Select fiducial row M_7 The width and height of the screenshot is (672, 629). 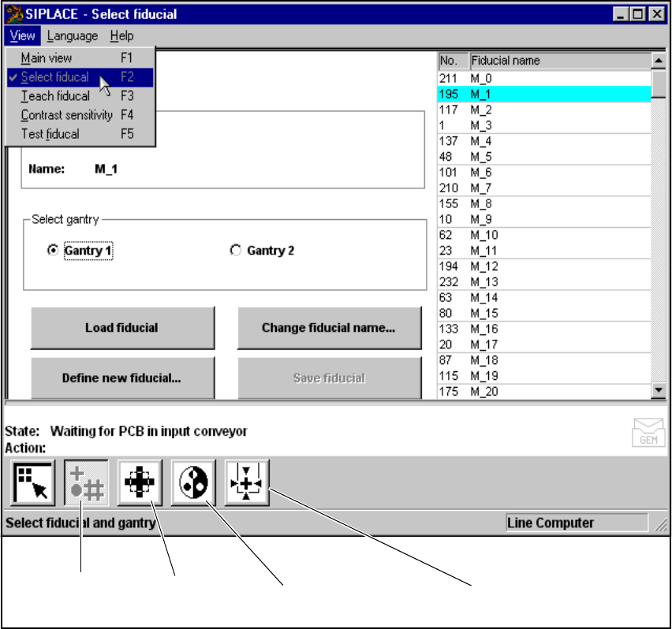click(544, 188)
